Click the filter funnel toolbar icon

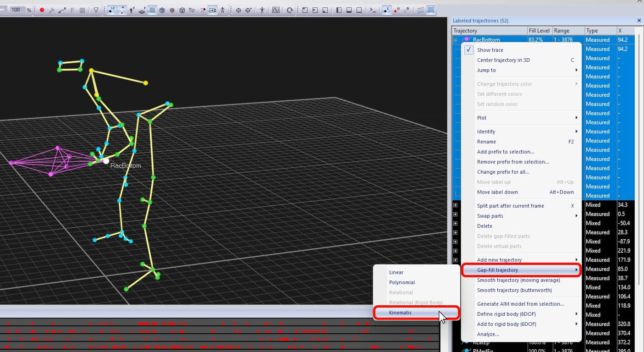coord(96,10)
